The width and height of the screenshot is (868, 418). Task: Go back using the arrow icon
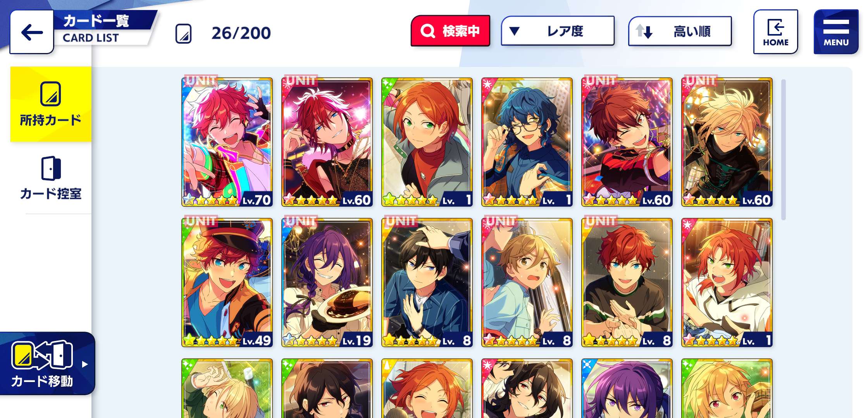(x=32, y=32)
